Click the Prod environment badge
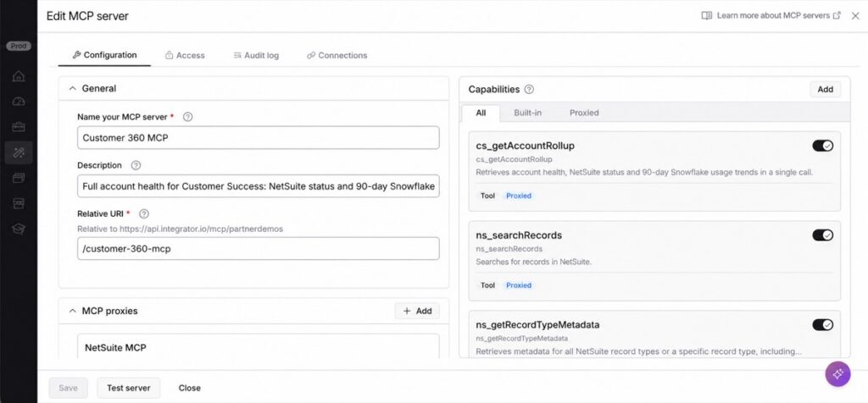The width and height of the screenshot is (868, 403). (x=19, y=47)
